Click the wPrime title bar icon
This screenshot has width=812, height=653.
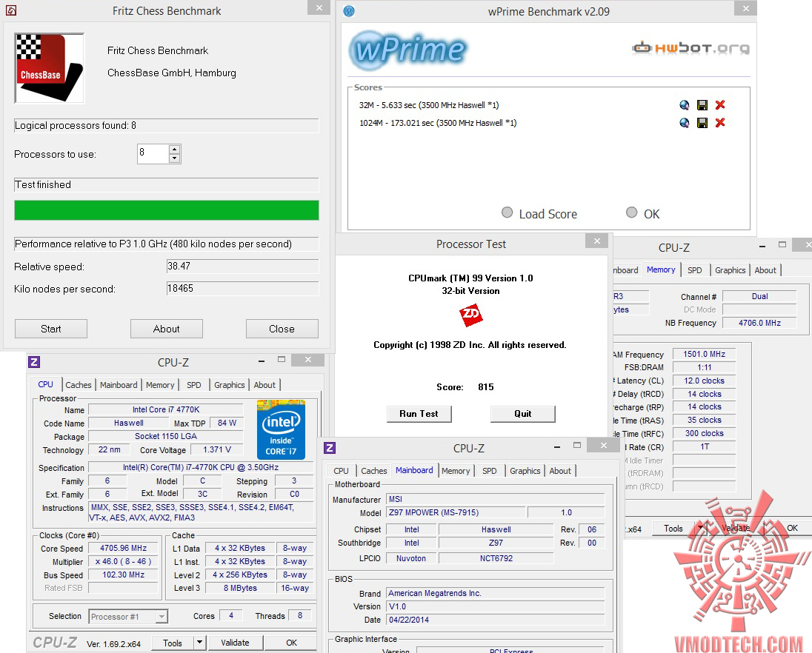pos(349,11)
